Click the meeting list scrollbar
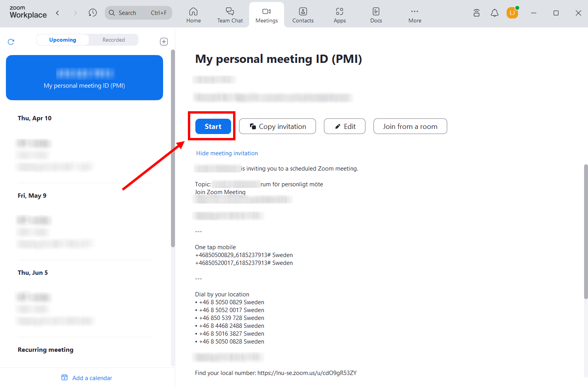Viewport: 588px width, 386px height. click(173, 149)
